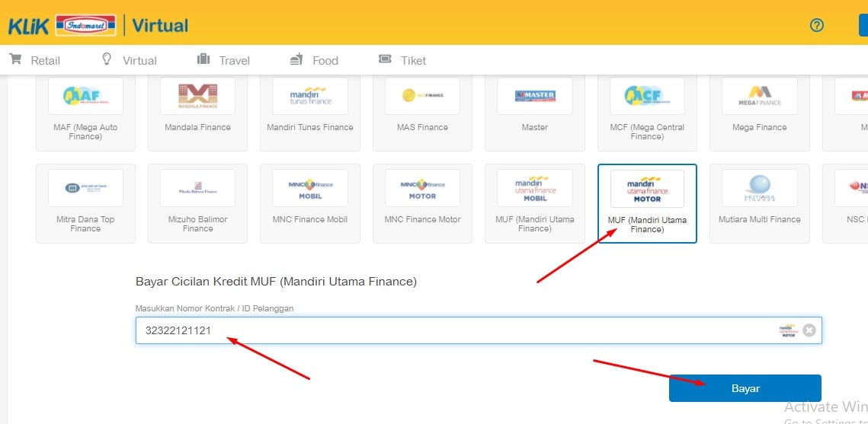The width and height of the screenshot is (868, 424).
Task: Click the Food dish icon
Action: 296,59
